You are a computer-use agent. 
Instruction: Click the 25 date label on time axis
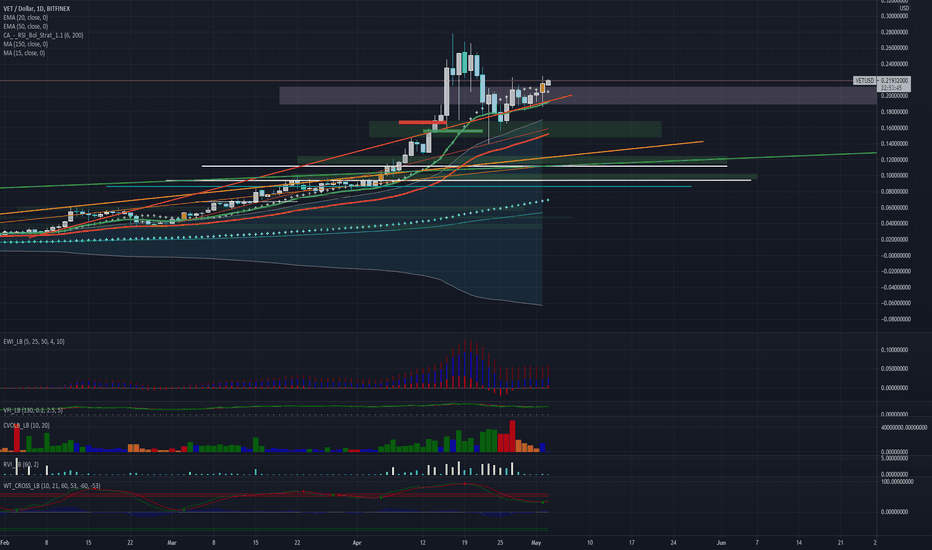click(x=500, y=542)
